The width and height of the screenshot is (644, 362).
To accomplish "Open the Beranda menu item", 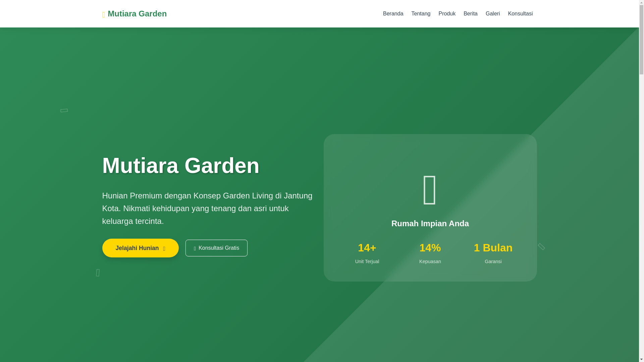I will (393, 14).
